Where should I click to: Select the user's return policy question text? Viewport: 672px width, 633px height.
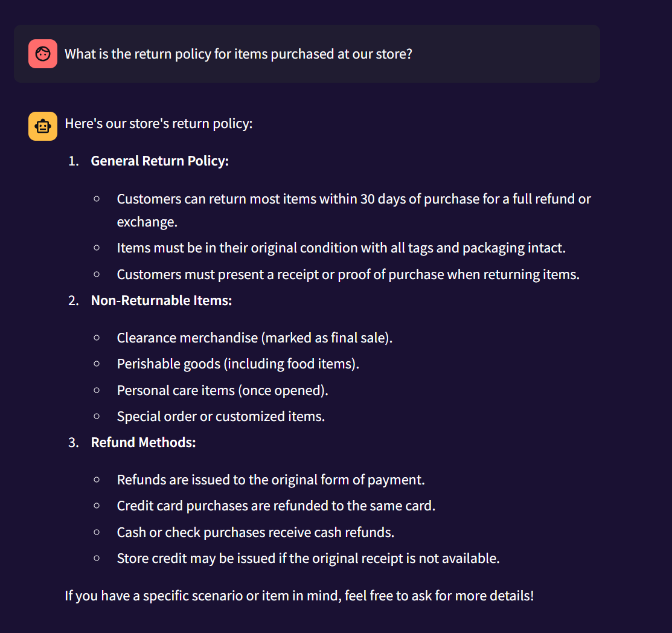[238, 54]
